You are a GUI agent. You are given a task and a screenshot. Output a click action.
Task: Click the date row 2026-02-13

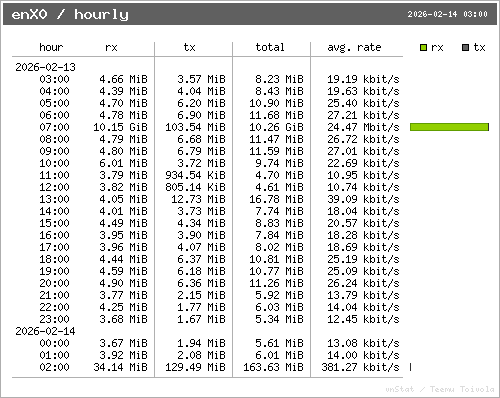click(45, 67)
